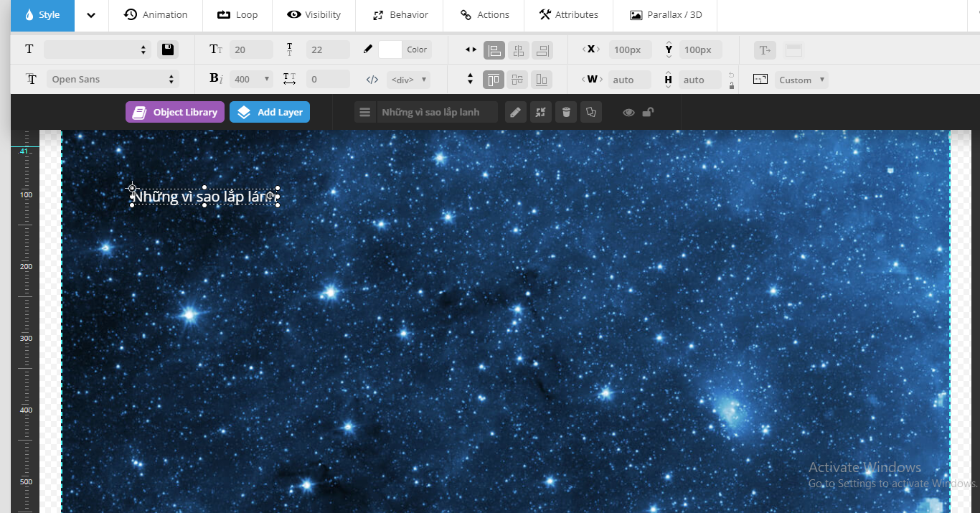
Task: Align layer horizontally to center
Action: [x=518, y=50]
